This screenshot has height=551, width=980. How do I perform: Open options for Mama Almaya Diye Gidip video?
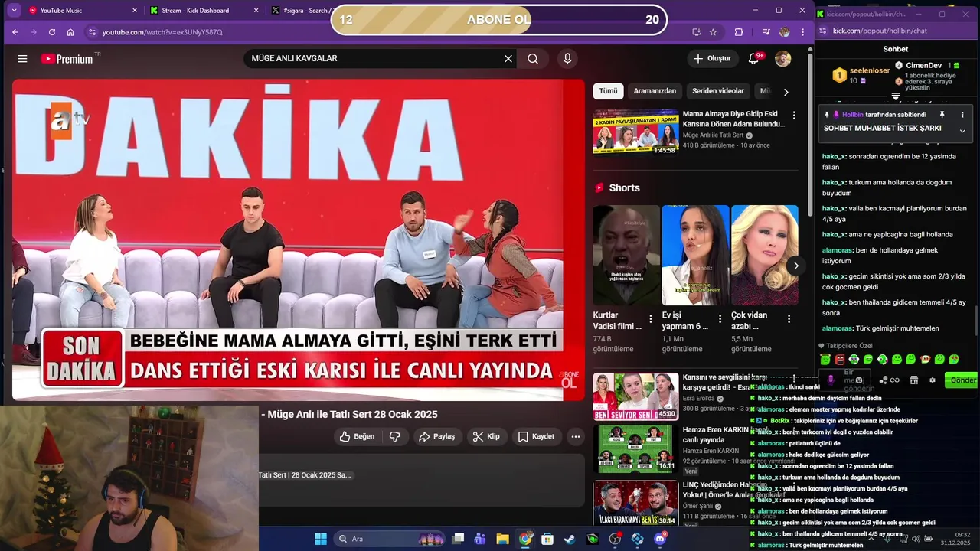pyautogui.click(x=794, y=116)
